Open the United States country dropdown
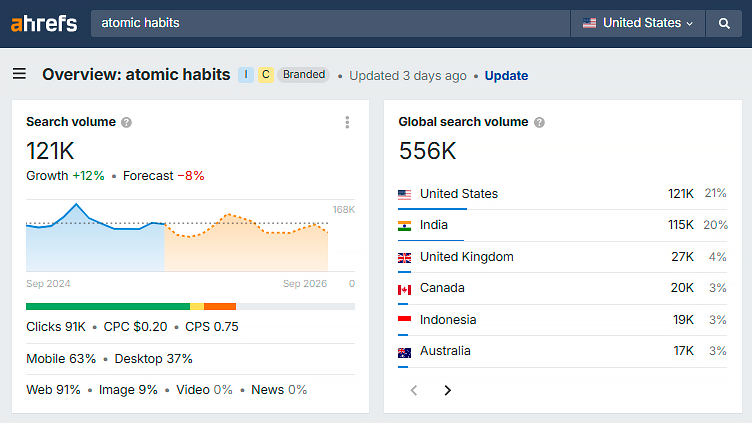This screenshot has height=423, width=752. (637, 23)
